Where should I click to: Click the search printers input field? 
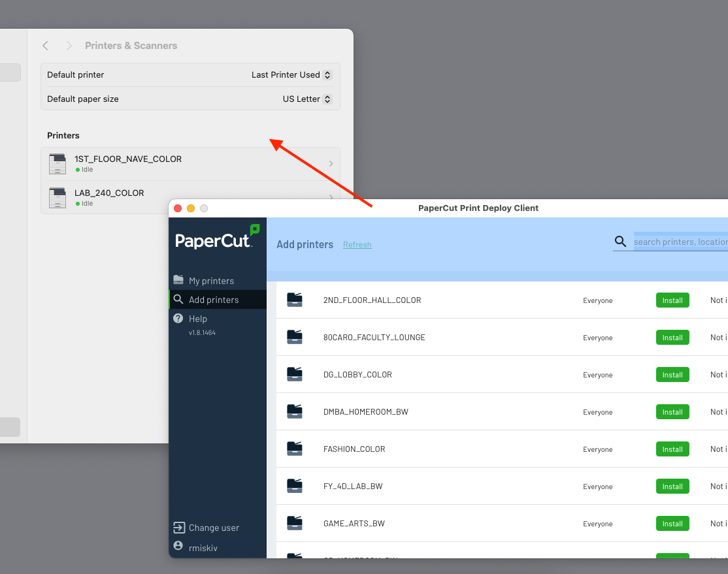681,242
